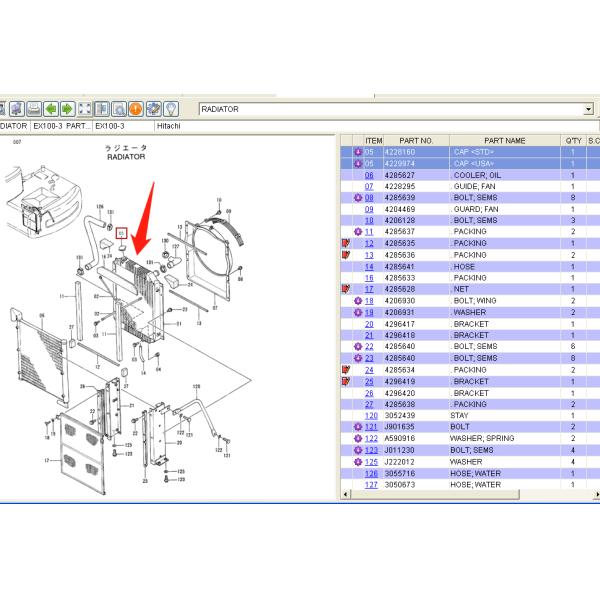Click the purple gear icon beside item 08

tap(357, 198)
